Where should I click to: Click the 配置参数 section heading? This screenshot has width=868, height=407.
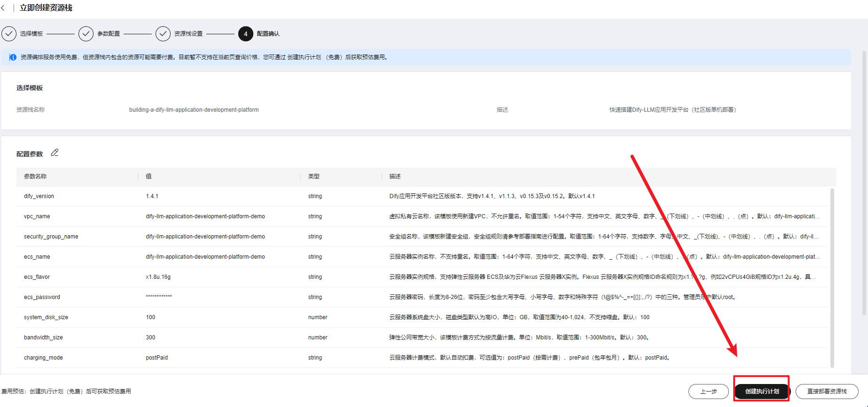pos(30,154)
